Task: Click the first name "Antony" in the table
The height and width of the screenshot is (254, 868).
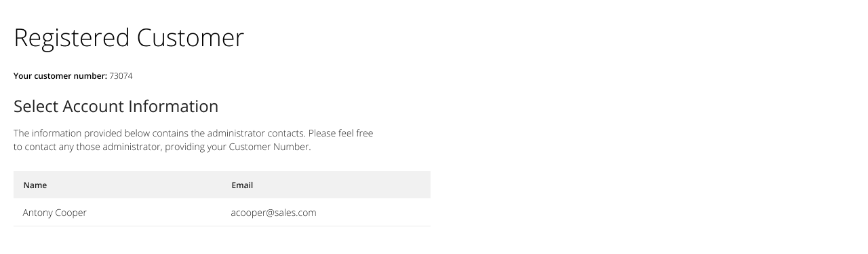Action: (x=37, y=213)
